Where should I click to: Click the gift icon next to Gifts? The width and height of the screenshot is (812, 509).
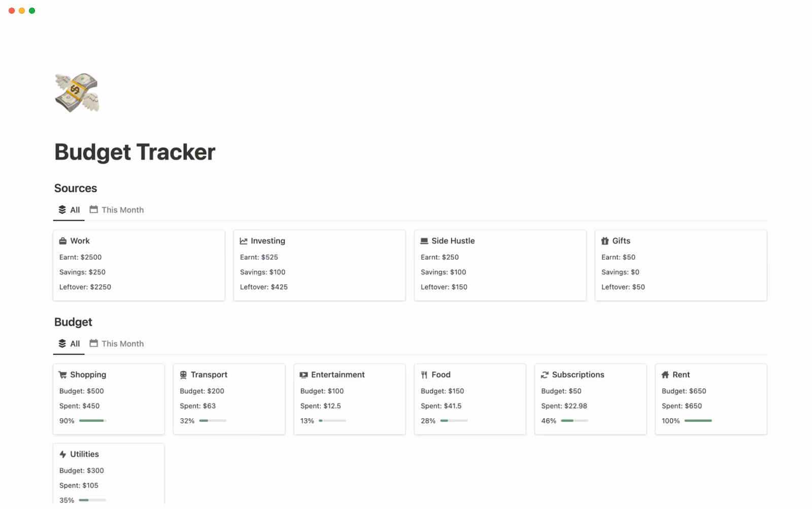(605, 241)
